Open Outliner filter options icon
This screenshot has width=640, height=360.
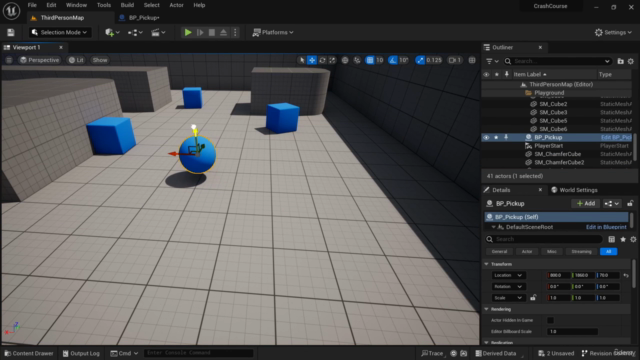click(x=492, y=61)
